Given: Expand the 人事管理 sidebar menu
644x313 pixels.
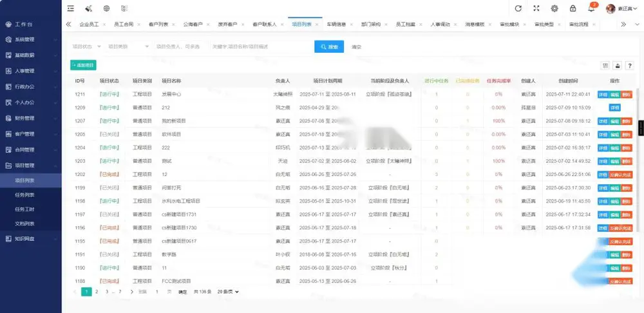Looking at the screenshot, I should point(31,71).
